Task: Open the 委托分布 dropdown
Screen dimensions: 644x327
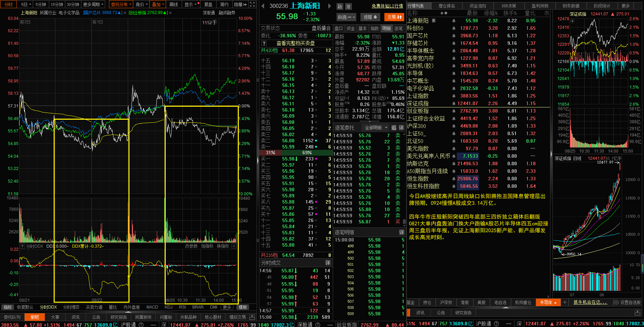Action: click(x=121, y=4)
